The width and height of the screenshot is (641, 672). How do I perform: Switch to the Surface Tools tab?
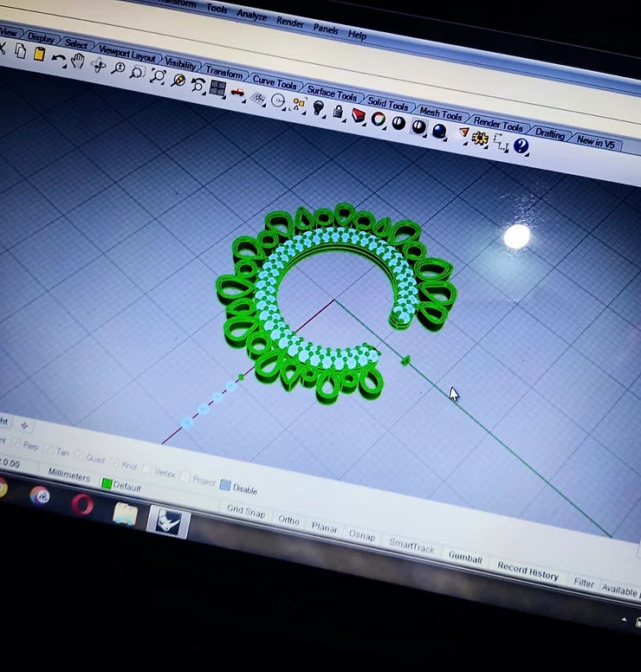(x=333, y=93)
